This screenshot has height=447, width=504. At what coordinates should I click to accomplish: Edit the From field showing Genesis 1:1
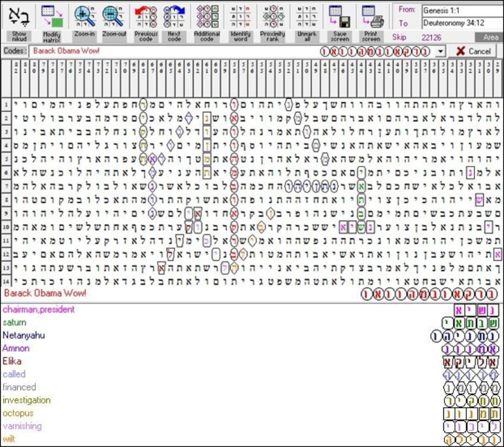tap(463, 10)
